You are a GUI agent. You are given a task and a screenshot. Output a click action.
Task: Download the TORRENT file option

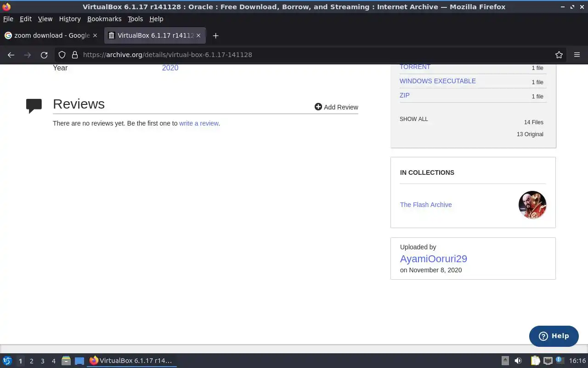415,67
